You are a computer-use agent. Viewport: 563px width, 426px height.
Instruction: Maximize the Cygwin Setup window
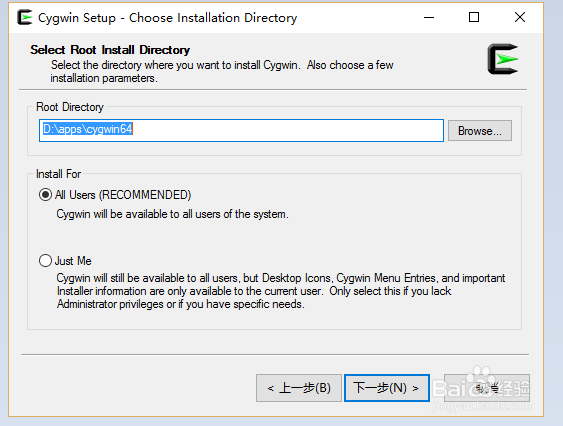click(x=474, y=17)
